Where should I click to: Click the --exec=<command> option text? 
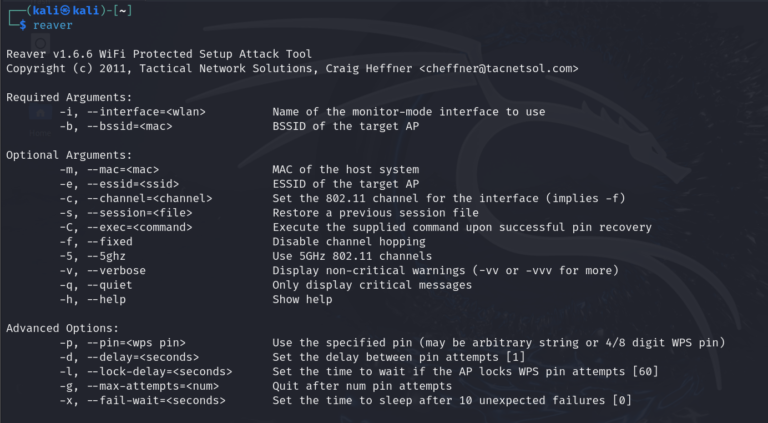pos(139,227)
